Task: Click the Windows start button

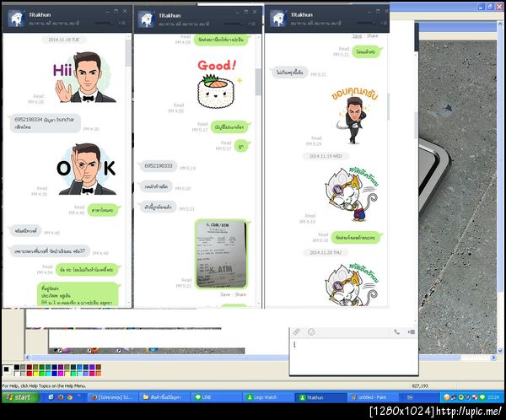Action: click(x=19, y=397)
